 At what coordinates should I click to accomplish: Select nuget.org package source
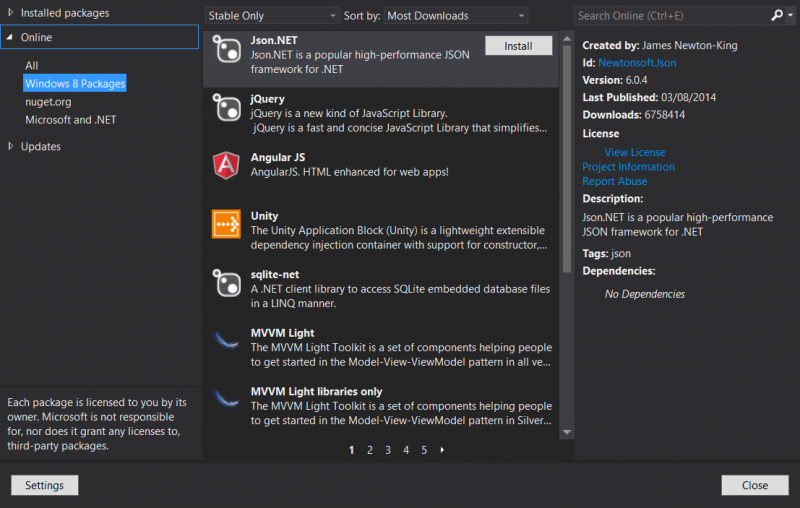(x=48, y=102)
